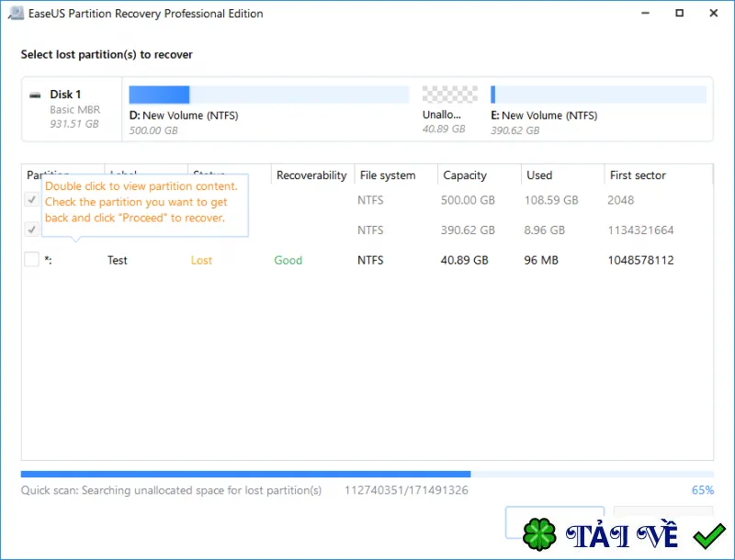Click the green checkmark icon at bottom right

click(709, 536)
